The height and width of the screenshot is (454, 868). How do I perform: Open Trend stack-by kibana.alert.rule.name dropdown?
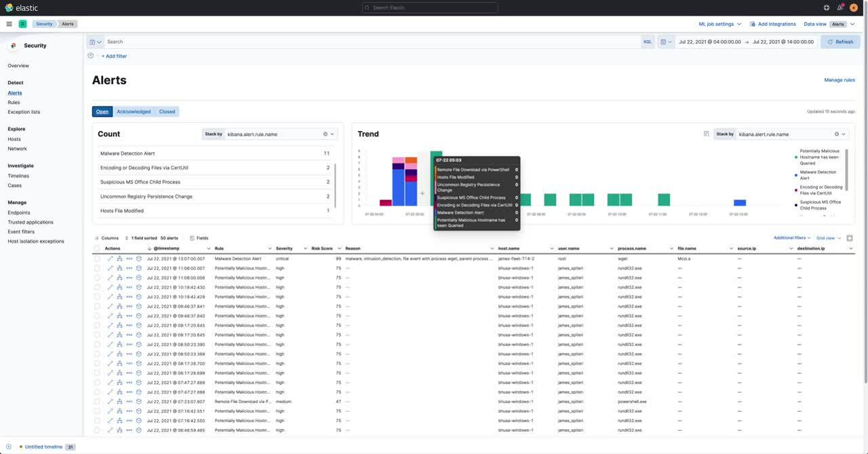pyautogui.click(x=792, y=134)
